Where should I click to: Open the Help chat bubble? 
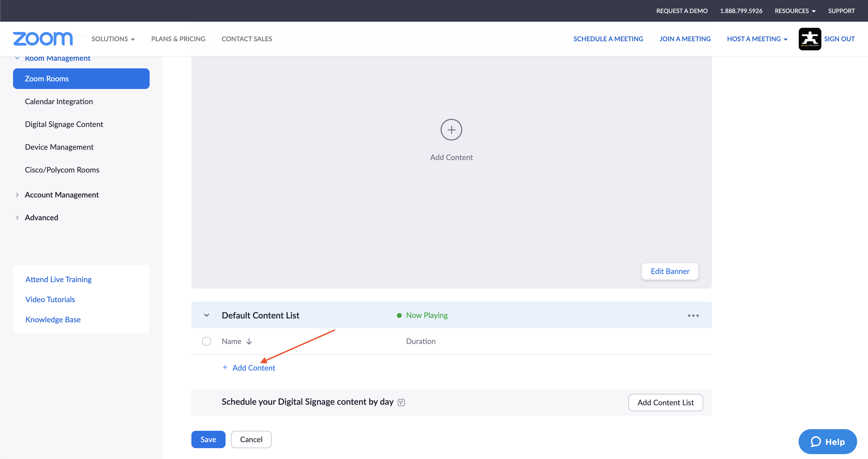pyautogui.click(x=827, y=441)
